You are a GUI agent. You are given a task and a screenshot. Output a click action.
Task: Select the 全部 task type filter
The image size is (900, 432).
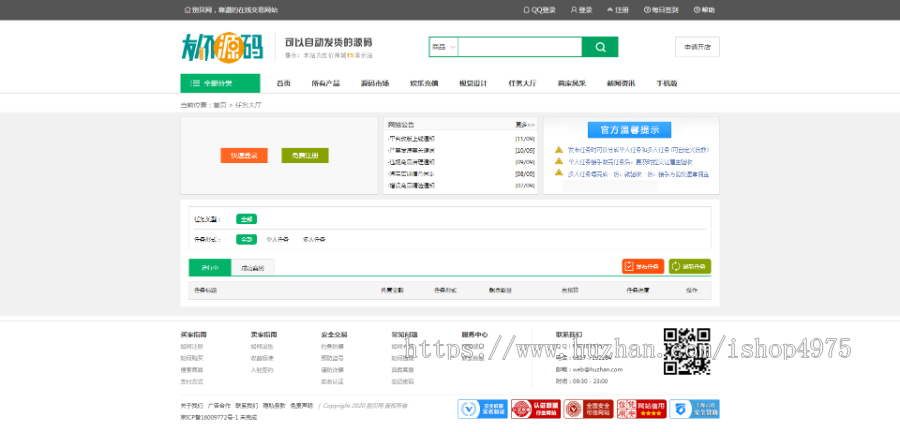(x=246, y=218)
